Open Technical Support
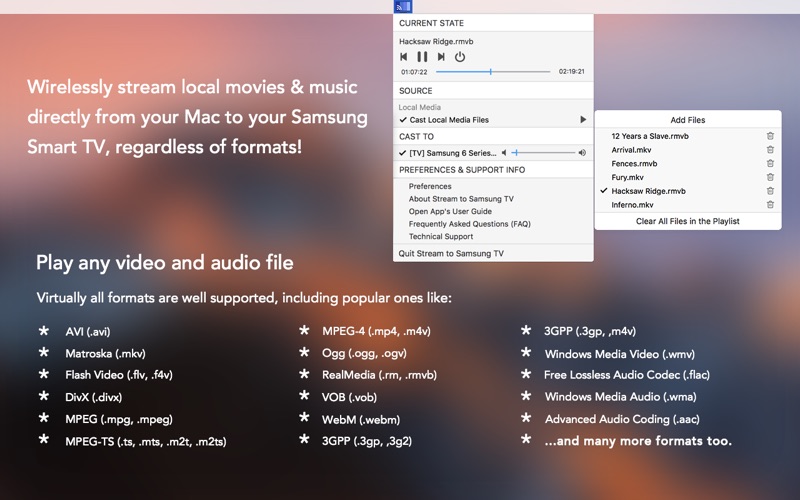Image resolution: width=800 pixels, height=500 pixels. click(x=441, y=237)
